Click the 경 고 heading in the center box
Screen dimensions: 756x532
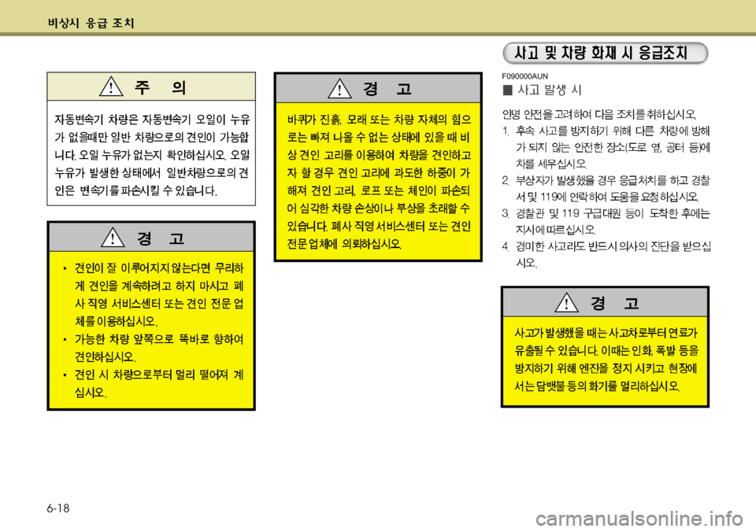click(387, 89)
